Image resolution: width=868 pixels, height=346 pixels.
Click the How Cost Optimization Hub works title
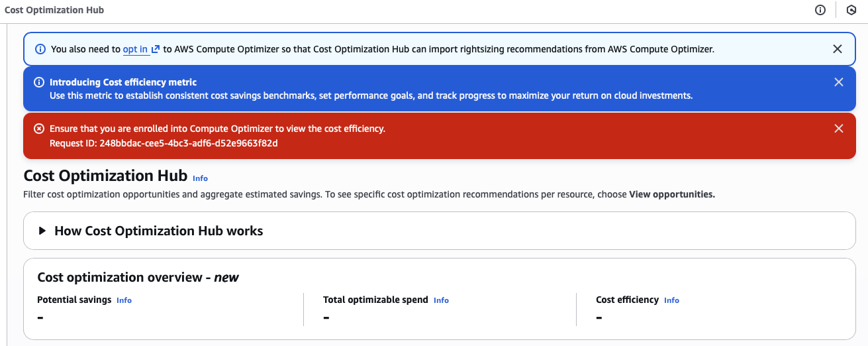point(159,231)
